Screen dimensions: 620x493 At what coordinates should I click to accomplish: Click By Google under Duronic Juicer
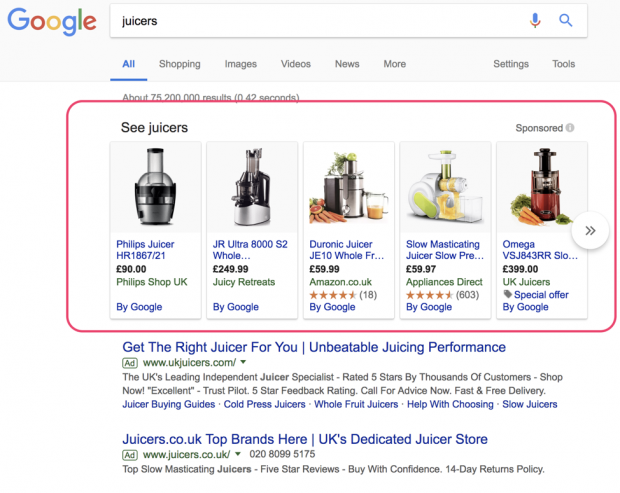point(332,307)
